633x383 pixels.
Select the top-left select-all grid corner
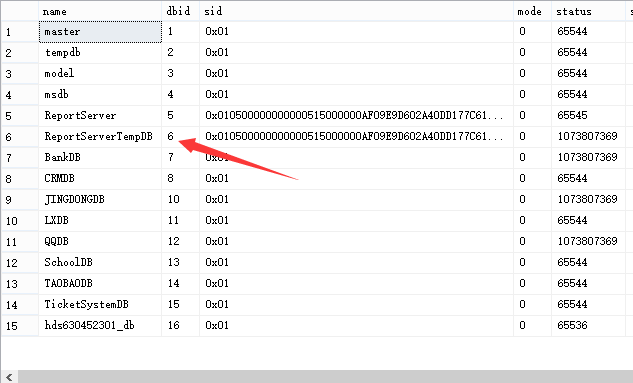coord(20,11)
